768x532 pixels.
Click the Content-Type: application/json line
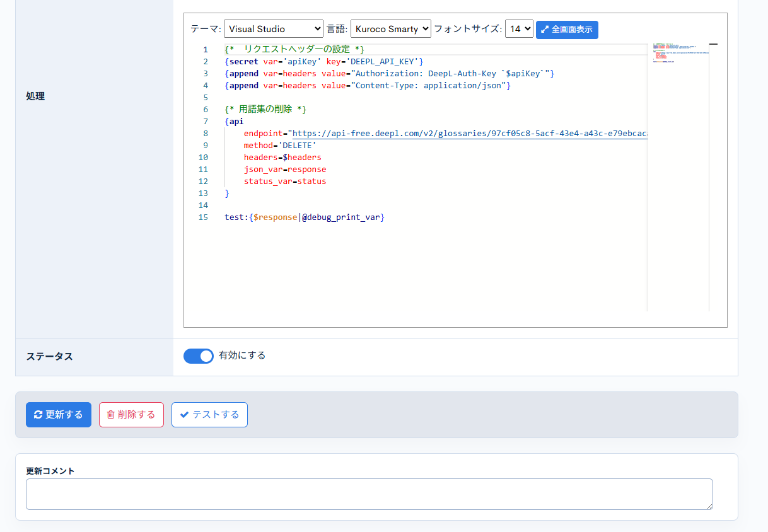[368, 86]
